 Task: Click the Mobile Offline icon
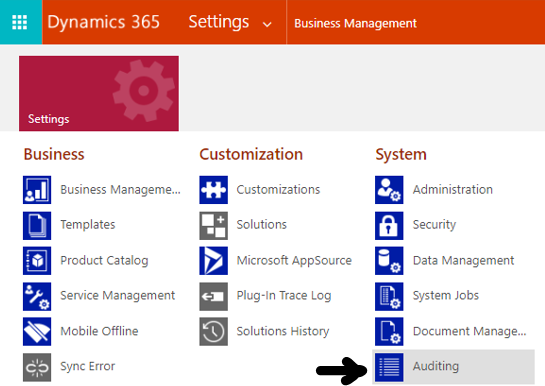(x=37, y=331)
